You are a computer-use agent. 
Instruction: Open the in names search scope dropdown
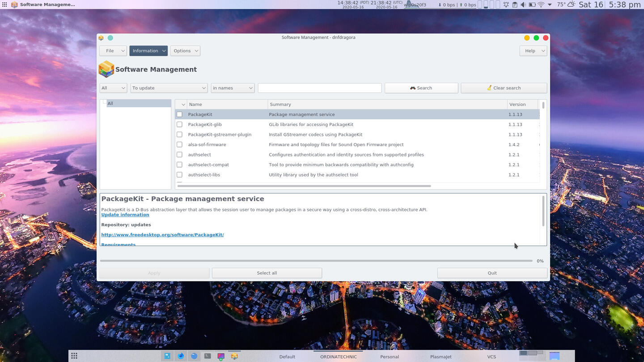tap(233, 88)
